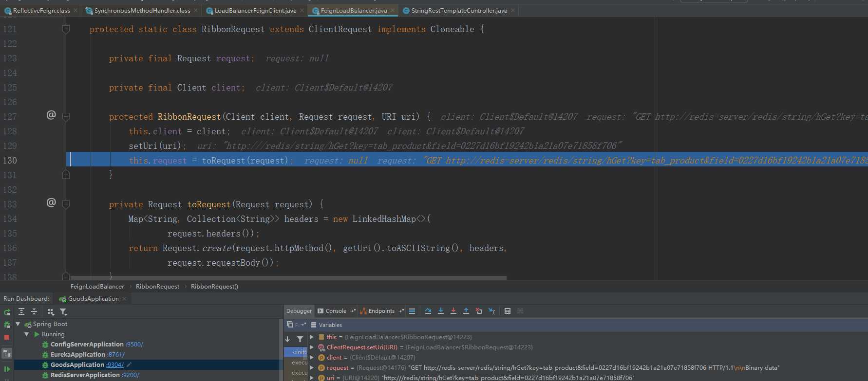
Task: Click Step Into icon
Action: click(441, 311)
